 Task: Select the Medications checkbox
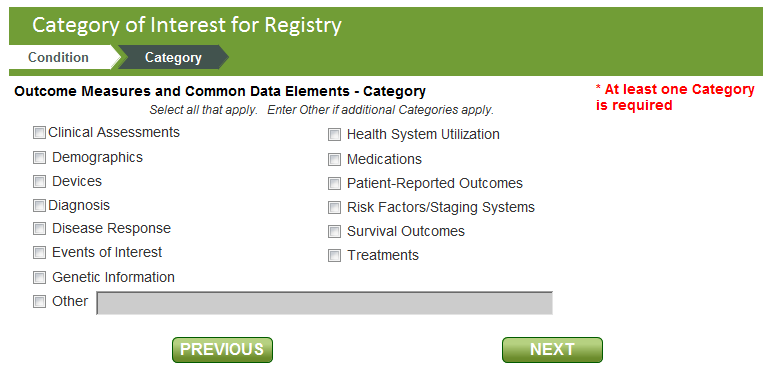click(334, 159)
